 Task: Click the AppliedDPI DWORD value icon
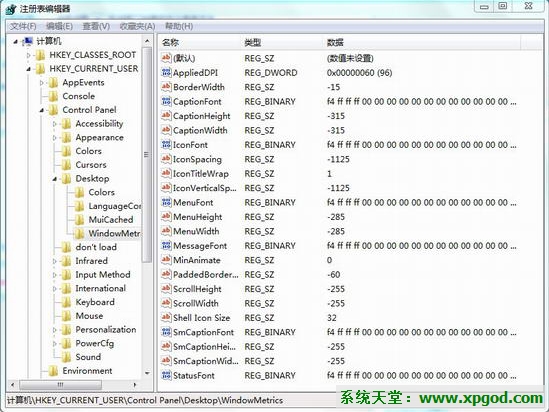(166, 72)
